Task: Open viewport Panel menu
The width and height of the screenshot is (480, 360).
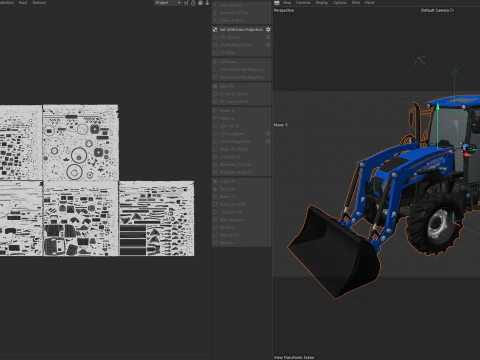Action: coord(369,3)
